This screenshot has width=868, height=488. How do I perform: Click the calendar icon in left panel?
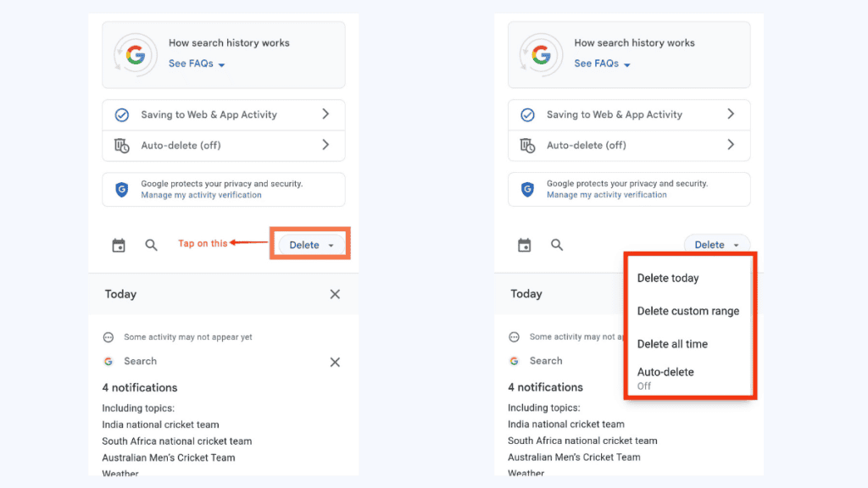[119, 246]
